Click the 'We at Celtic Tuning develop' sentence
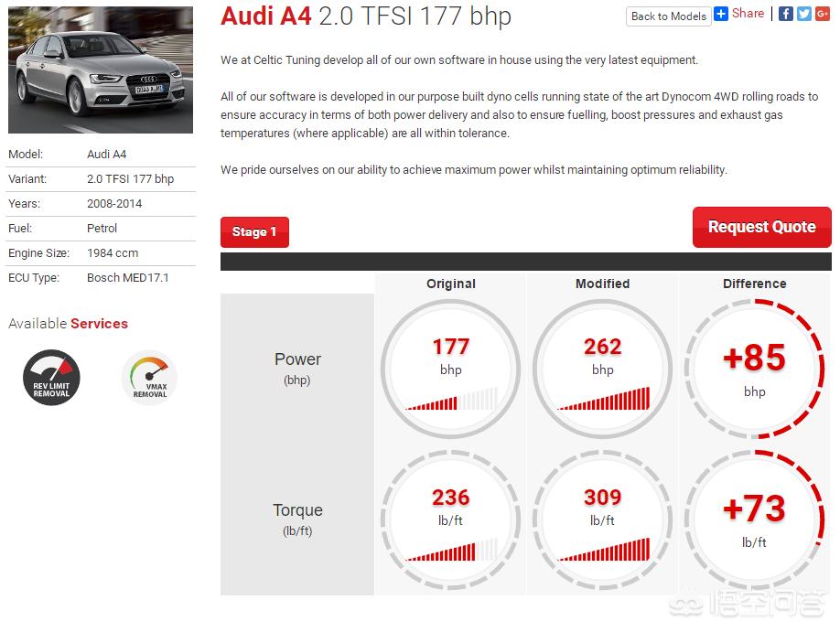Viewport: 840px width, 632px height. [x=459, y=60]
